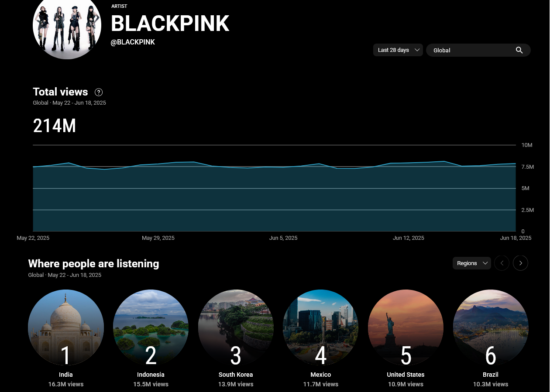Click the 11.7M views text
The image size is (550, 392).
[321, 384]
